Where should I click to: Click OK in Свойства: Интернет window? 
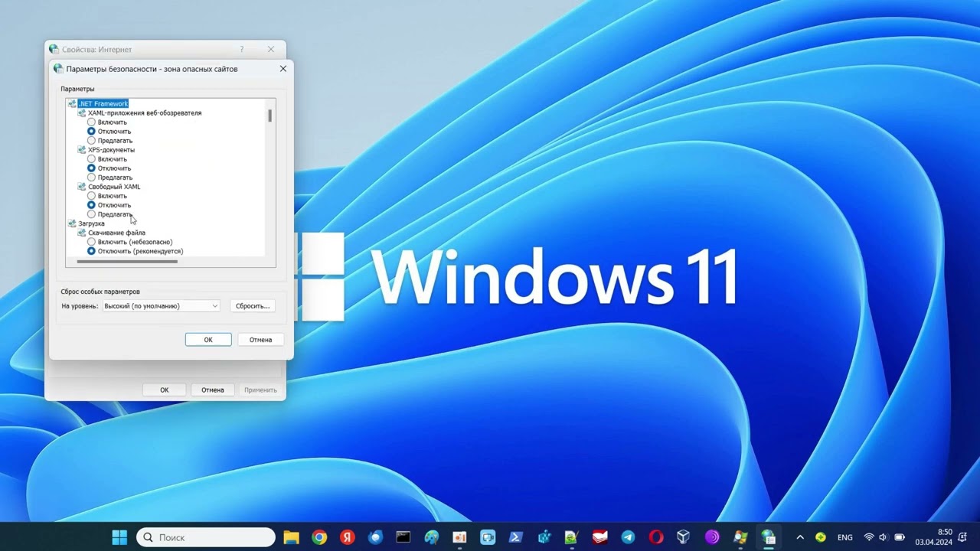164,390
